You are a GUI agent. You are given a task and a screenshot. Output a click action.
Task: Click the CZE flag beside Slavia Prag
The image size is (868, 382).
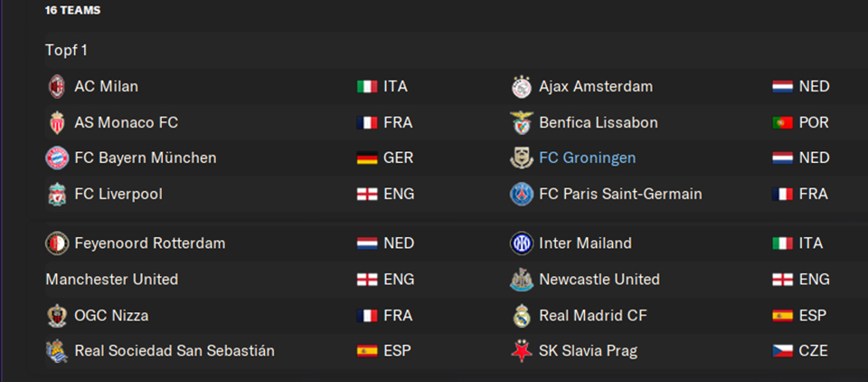tap(783, 351)
